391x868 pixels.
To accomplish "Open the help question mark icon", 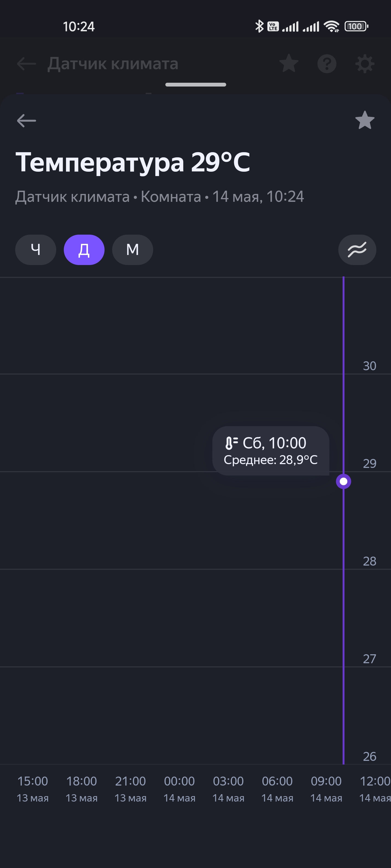I will click(327, 63).
